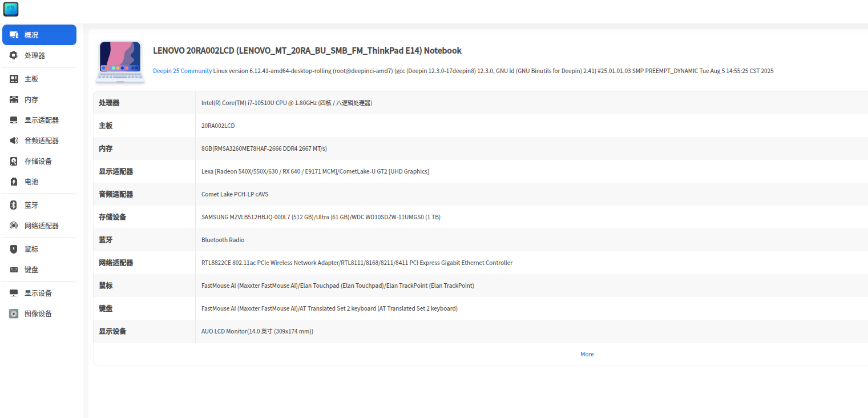868x418 pixels.
Task: Open the Deepin 25 Community link
Action: (x=182, y=71)
